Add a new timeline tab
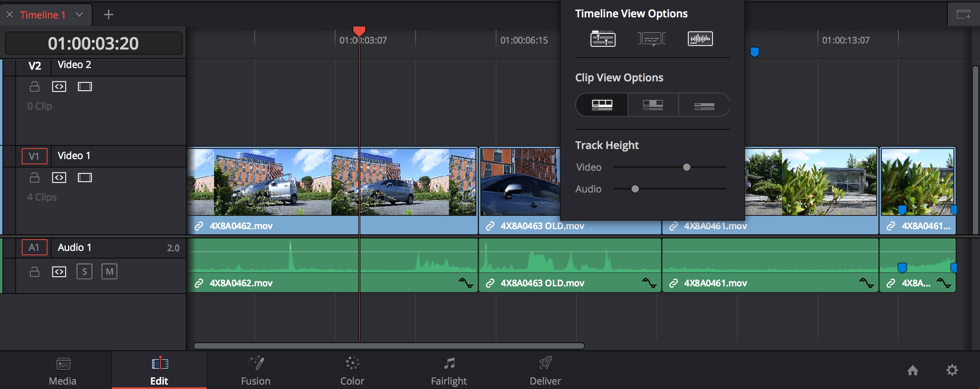The height and width of the screenshot is (389, 980). pyautogui.click(x=108, y=15)
